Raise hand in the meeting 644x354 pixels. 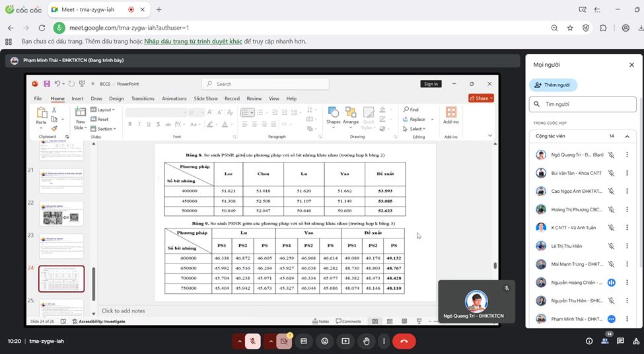pos(367,341)
